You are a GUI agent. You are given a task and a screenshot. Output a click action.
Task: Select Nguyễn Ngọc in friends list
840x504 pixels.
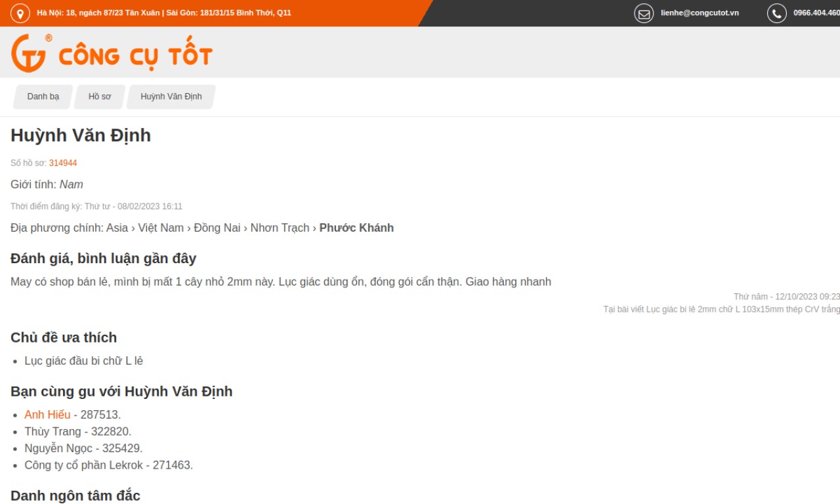[x=58, y=449]
